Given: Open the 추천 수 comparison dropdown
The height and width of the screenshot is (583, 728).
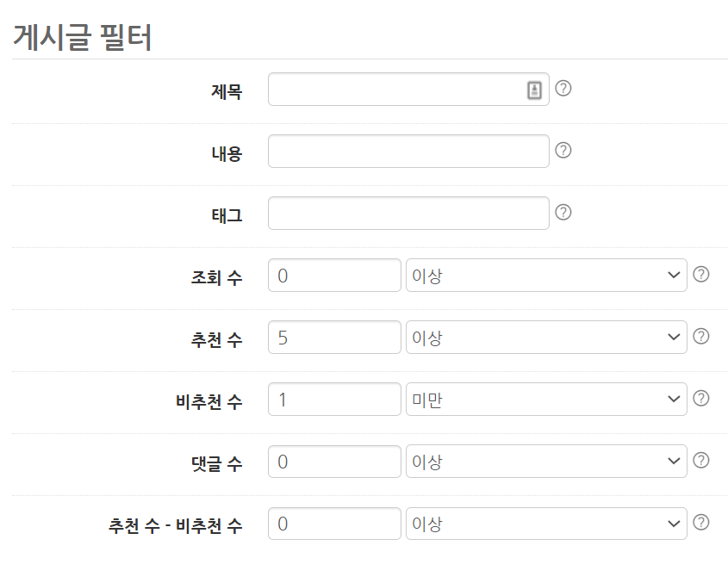Looking at the screenshot, I should tap(546, 338).
